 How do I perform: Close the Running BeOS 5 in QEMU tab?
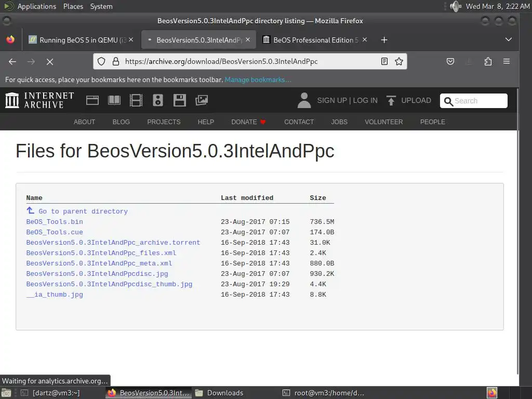click(x=131, y=39)
